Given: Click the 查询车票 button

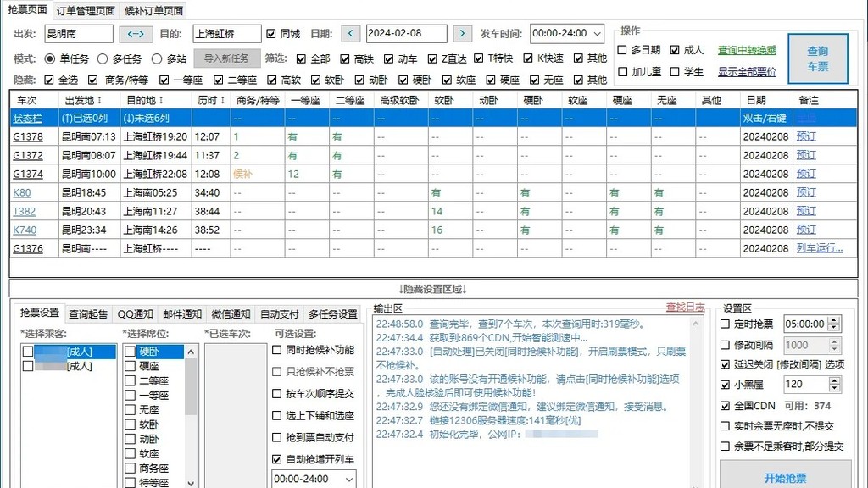Looking at the screenshot, I should tap(818, 58).
